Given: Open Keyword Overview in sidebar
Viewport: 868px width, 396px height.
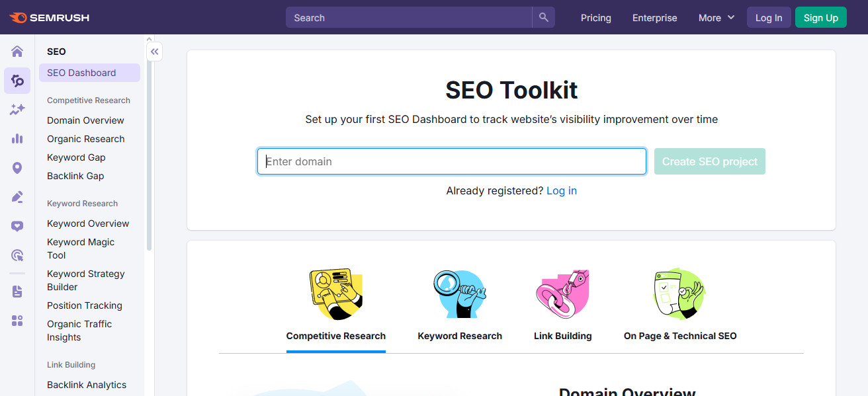Looking at the screenshot, I should (x=88, y=223).
